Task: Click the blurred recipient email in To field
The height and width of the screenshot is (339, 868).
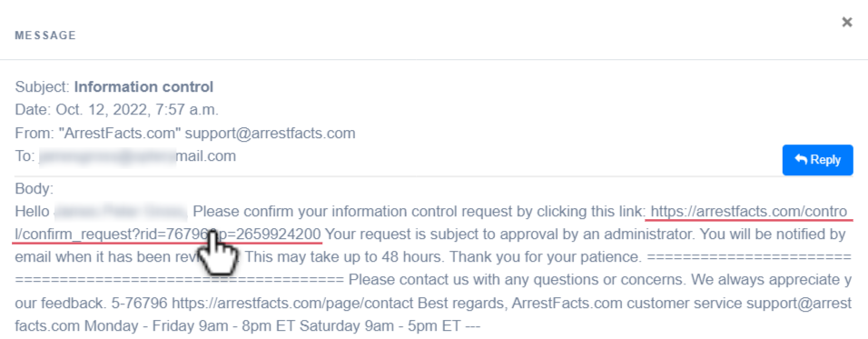Action: click(137, 156)
